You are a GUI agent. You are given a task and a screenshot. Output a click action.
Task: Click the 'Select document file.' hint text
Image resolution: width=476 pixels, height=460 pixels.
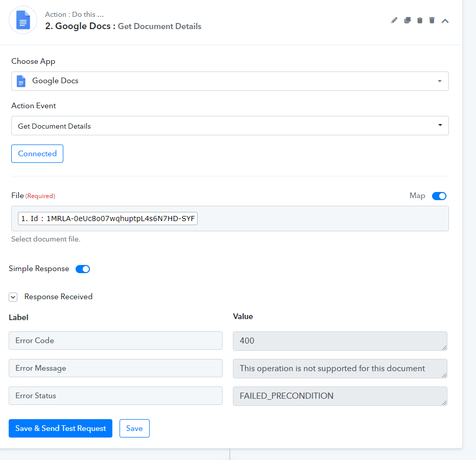pyautogui.click(x=46, y=239)
